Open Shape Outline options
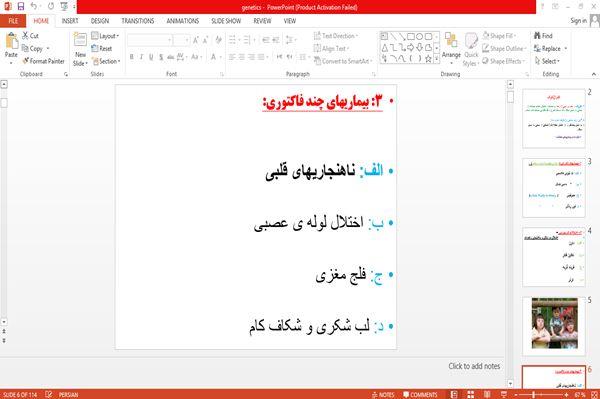The image size is (600, 399). pyautogui.click(x=504, y=48)
